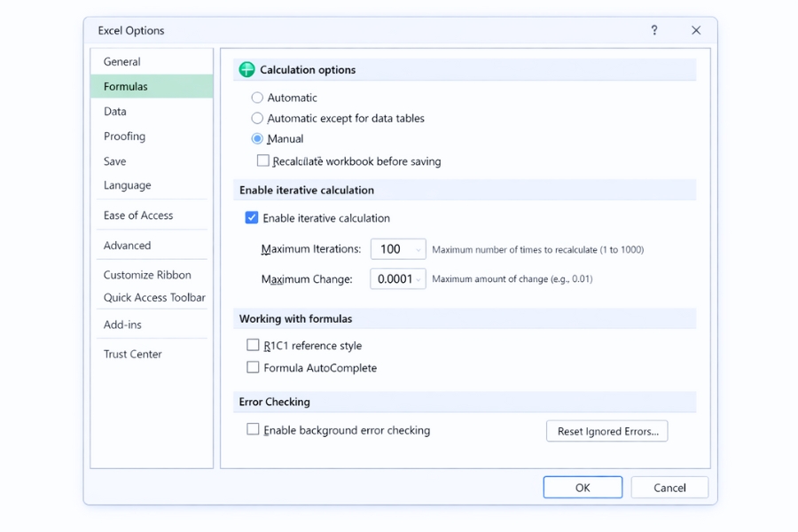798x532 pixels.
Task: Select Automatic except for data tables
Action: tap(257, 118)
